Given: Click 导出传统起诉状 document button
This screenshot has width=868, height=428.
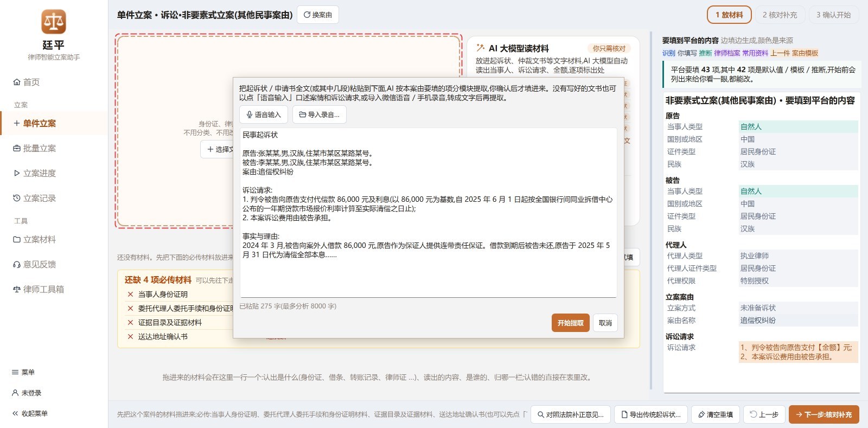Looking at the screenshot, I should coord(651,414).
